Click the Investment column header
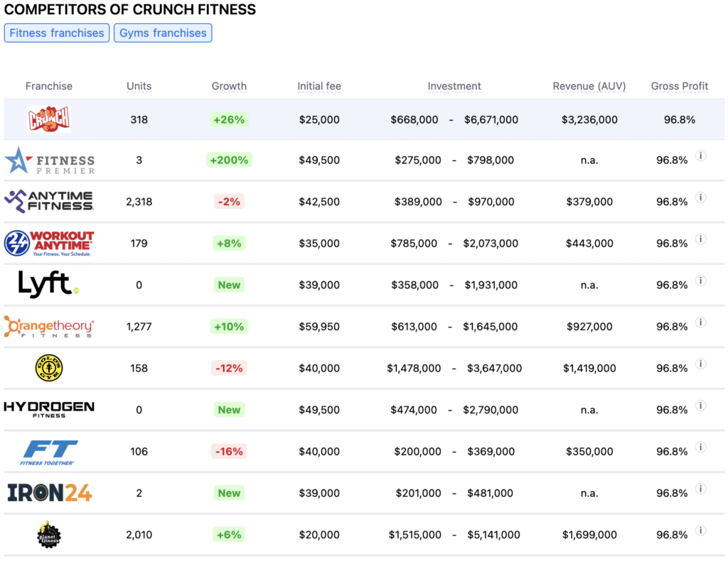This screenshot has height=562, width=728. [454, 86]
